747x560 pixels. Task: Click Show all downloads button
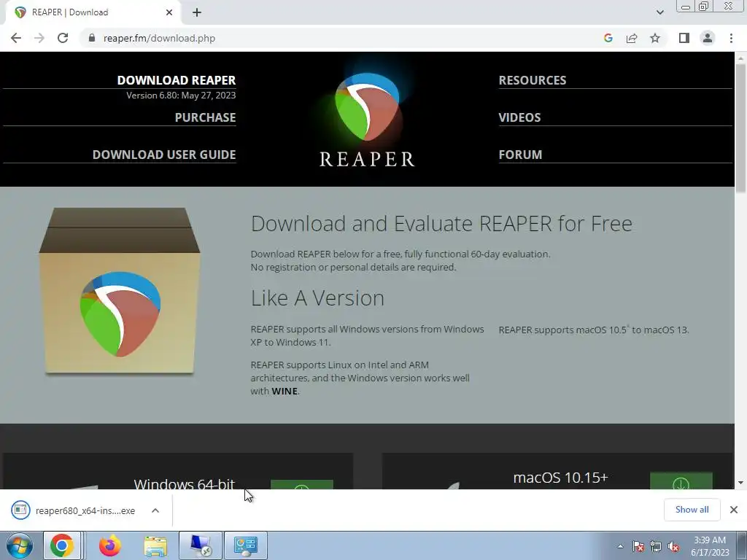(692, 510)
